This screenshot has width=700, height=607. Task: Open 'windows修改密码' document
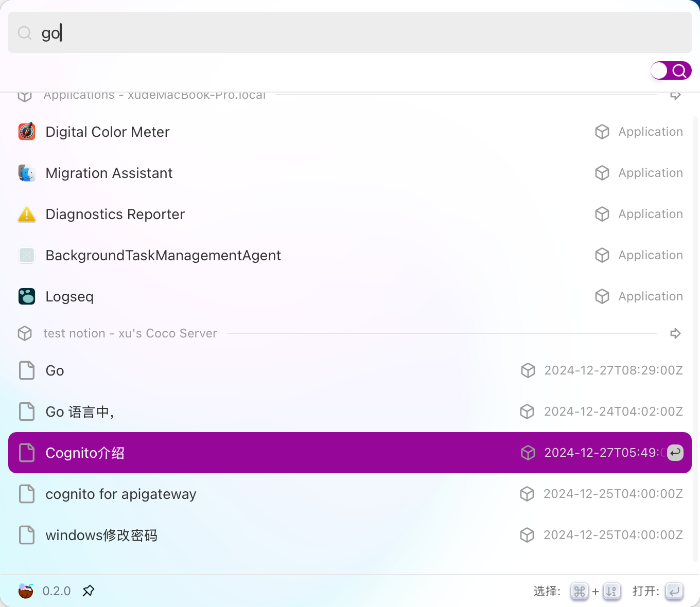[x=350, y=535]
